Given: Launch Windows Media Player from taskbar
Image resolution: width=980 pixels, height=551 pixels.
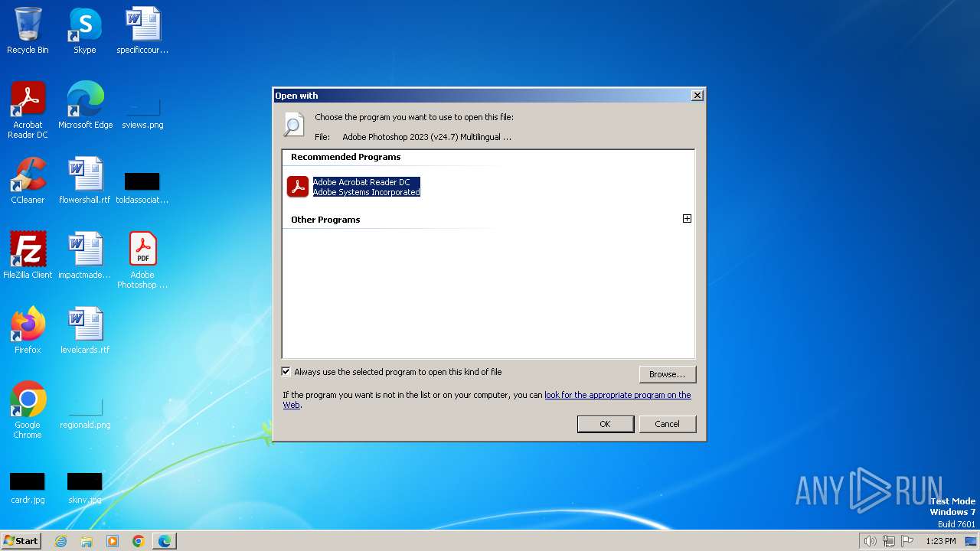Looking at the screenshot, I should 113,541.
